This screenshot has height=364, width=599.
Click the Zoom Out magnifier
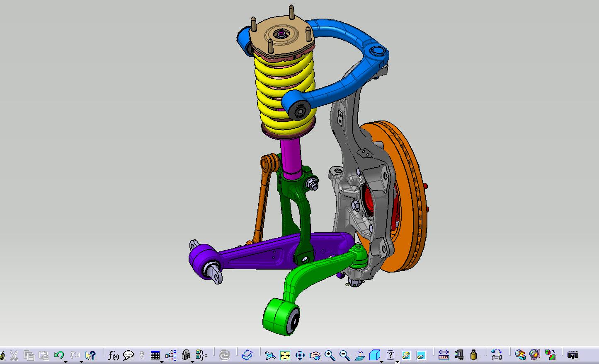344,355
